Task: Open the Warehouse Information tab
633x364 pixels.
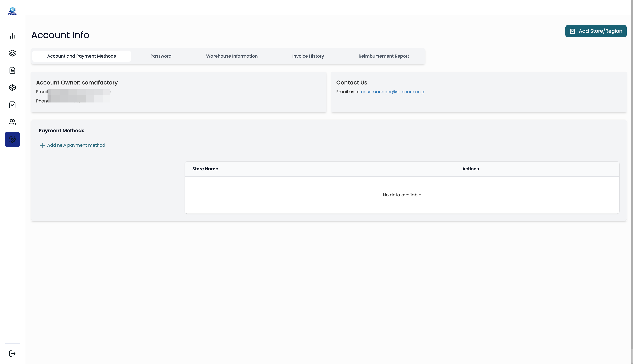Action: 232,56
